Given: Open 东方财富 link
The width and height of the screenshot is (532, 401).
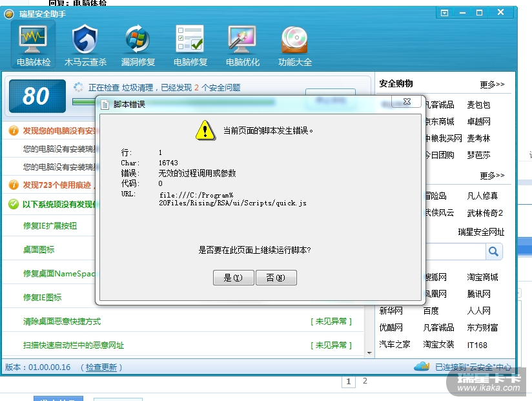Looking at the screenshot, I should click(482, 327).
